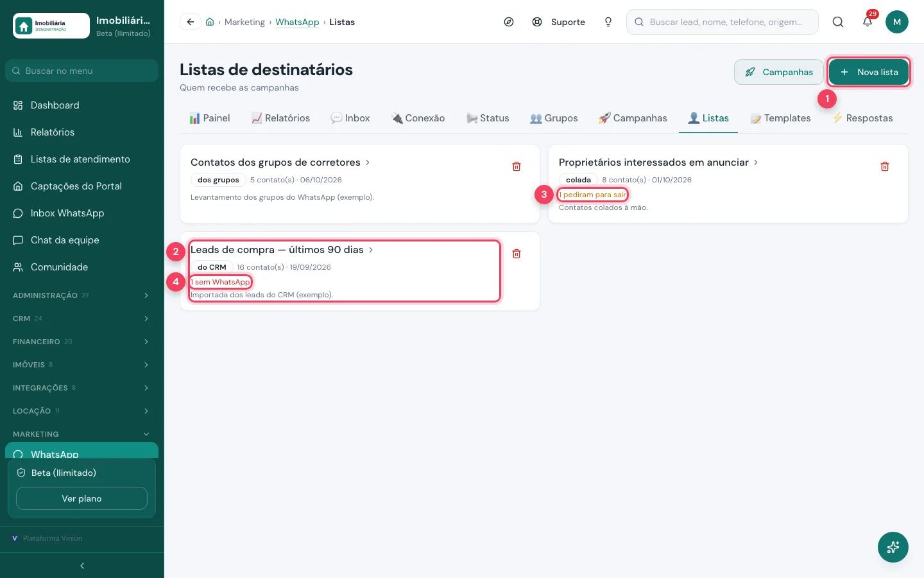Delete the Leads de compra list
This screenshot has height=578, width=924.
point(517,254)
